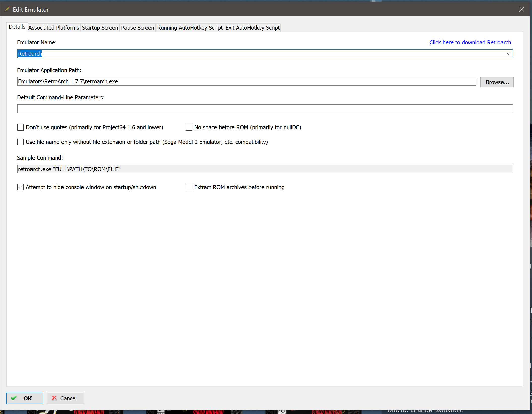
Task: Click the Emulator Application Path field
Action: tap(246, 81)
